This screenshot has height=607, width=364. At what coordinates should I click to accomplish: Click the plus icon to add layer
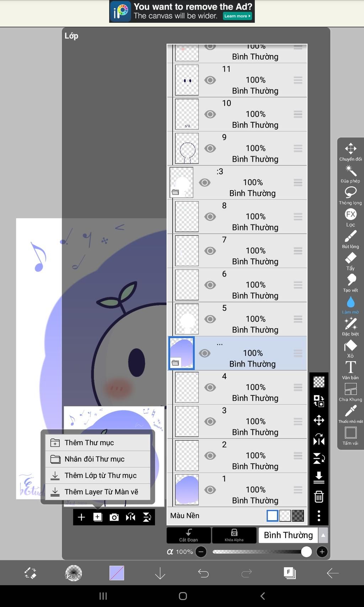coord(81,517)
